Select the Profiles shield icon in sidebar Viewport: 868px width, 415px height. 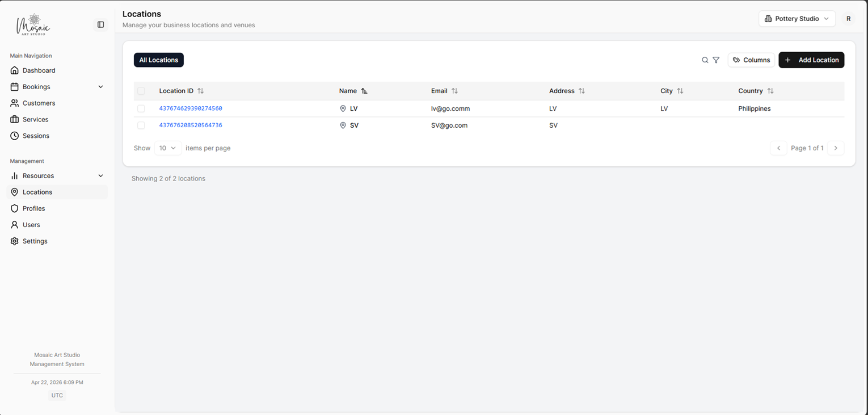coord(14,208)
